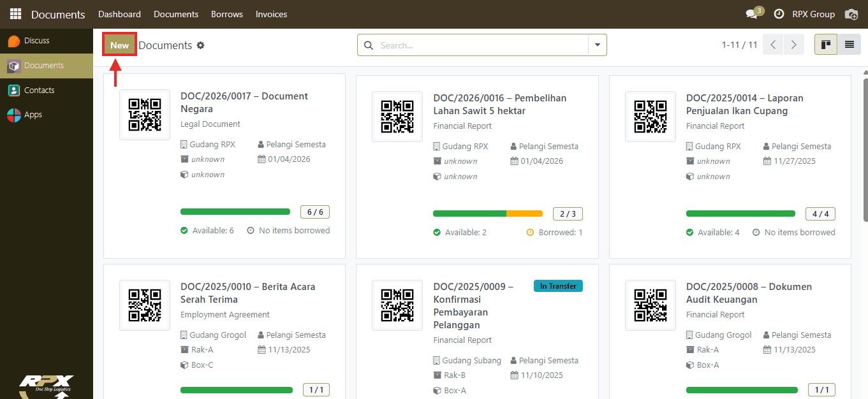Open DOC/2025/0009 Konfirmasi Pembayaran Pelanggan
868x399 pixels.
pos(473,306)
